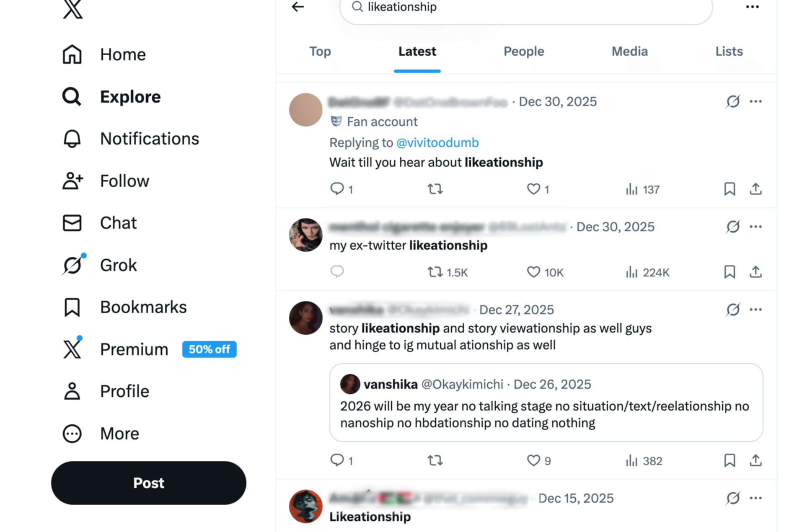Open Grok from the left navigation
802x532 pixels.
click(118, 265)
